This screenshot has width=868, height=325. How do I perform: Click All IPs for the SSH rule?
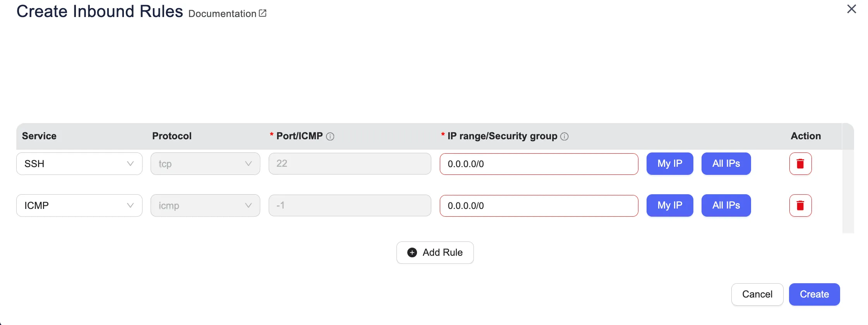click(x=726, y=164)
